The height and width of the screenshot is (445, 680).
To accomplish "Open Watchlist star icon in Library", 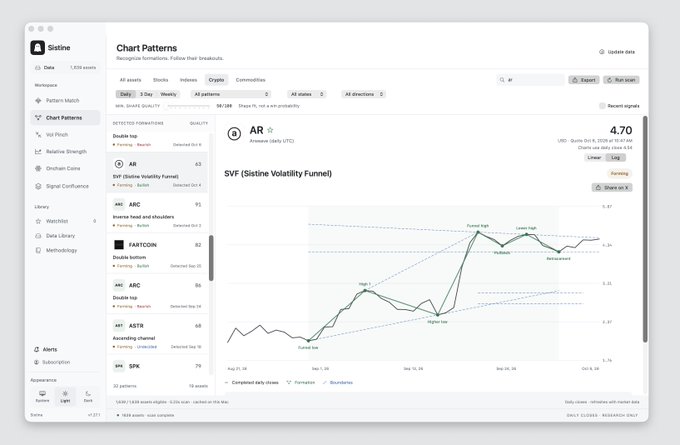I will (38, 221).
